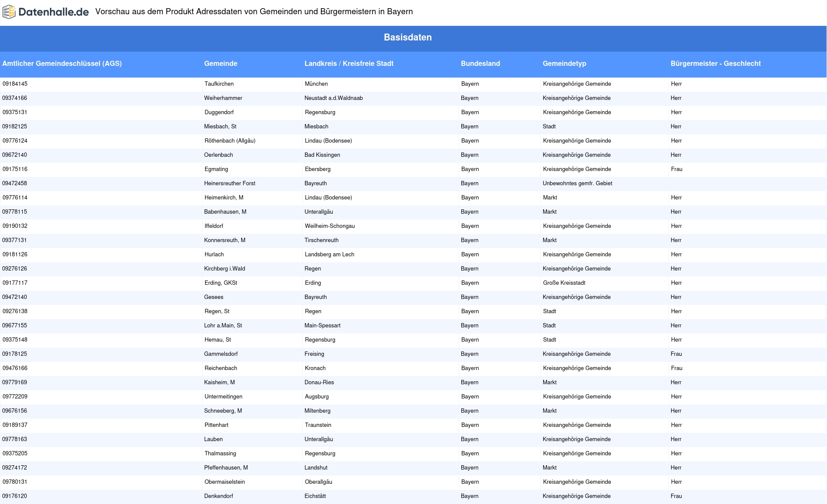Click Weilheim-Schongau district cell
The height and width of the screenshot is (504, 827).
click(330, 226)
